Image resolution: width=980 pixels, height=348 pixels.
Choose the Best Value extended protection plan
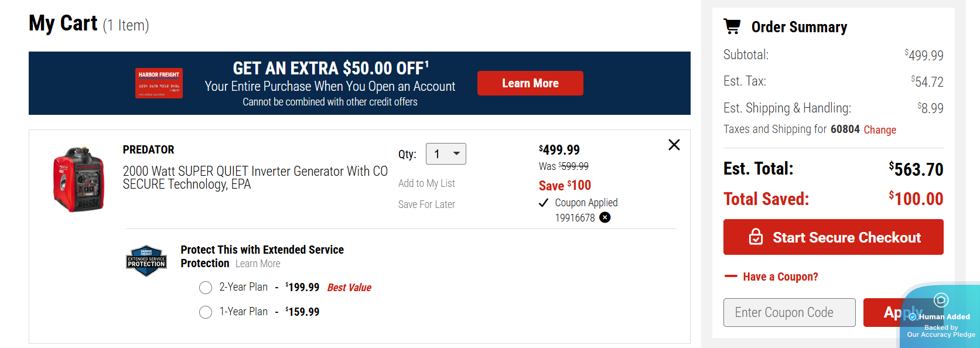coord(206,288)
